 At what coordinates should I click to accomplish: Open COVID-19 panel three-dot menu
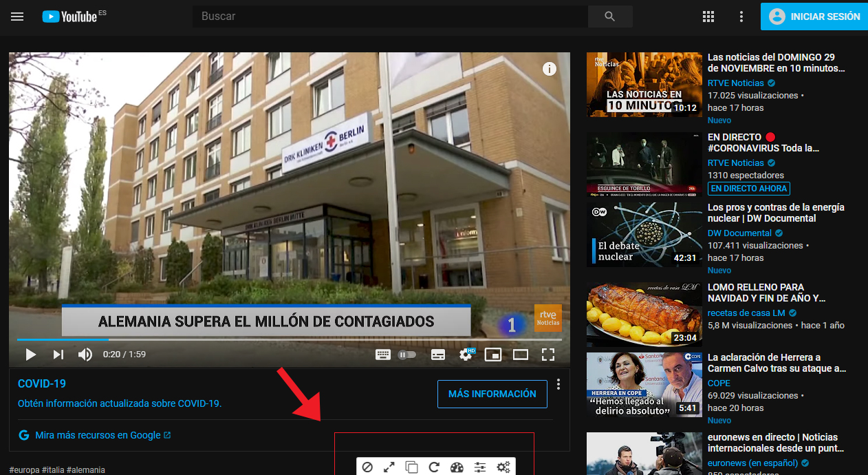pos(558,384)
